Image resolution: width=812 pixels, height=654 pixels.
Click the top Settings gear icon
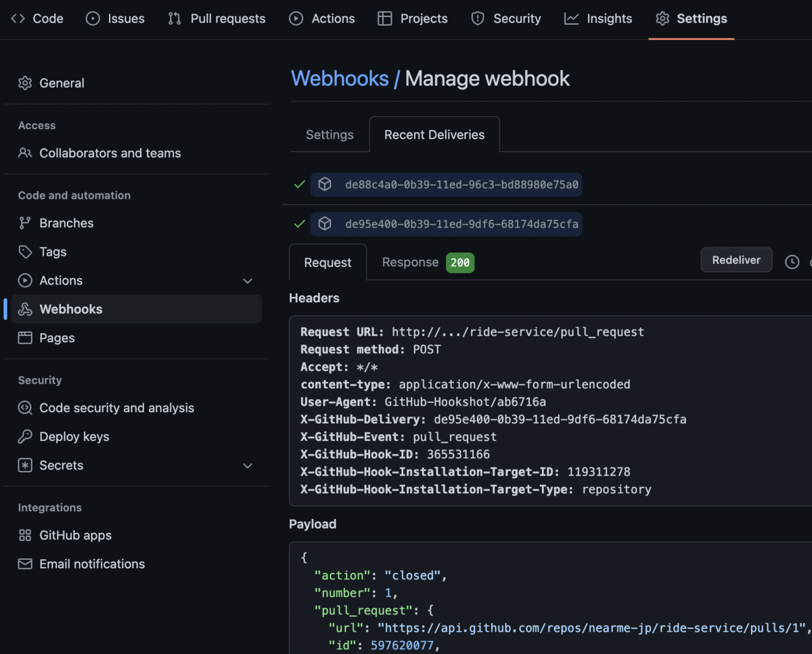tap(662, 18)
